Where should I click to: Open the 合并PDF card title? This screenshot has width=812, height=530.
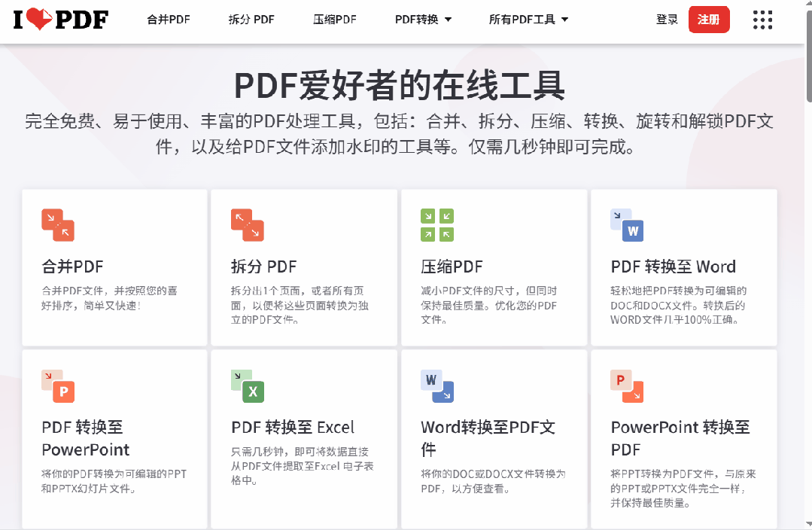coord(72,267)
